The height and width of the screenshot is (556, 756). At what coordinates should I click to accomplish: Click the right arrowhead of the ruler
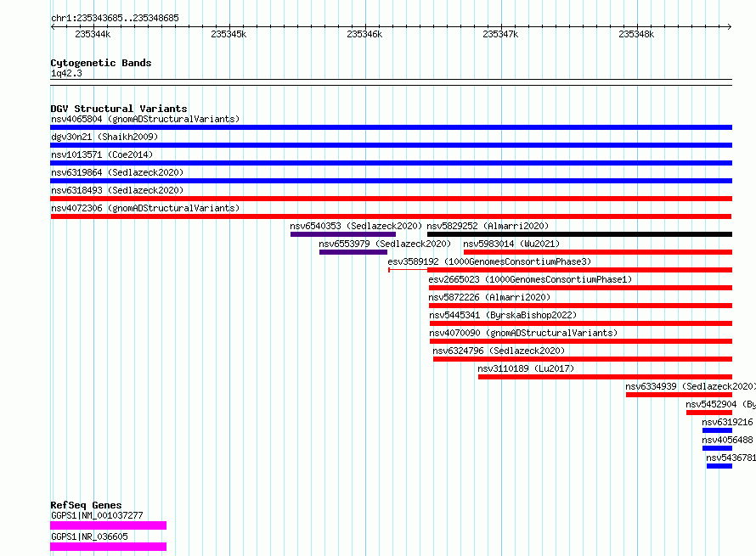(730, 26)
